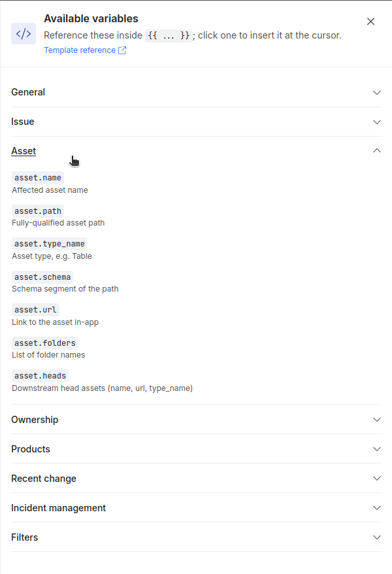Open the Products section chevron
Image resolution: width=392 pixels, height=574 pixels.
376,449
